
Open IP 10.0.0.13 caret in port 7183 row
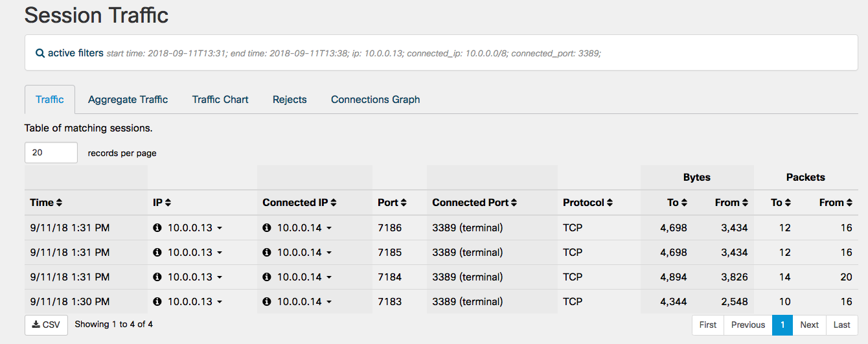220,302
